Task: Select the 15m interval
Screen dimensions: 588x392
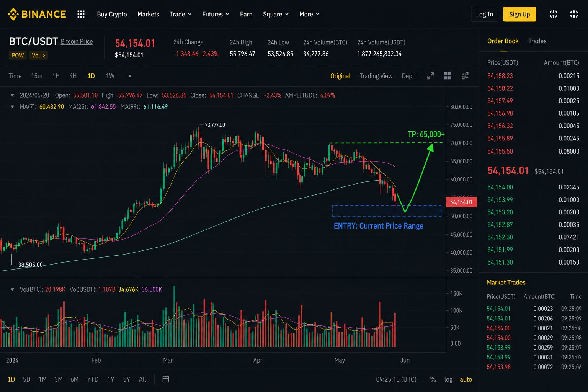Action: tap(37, 76)
